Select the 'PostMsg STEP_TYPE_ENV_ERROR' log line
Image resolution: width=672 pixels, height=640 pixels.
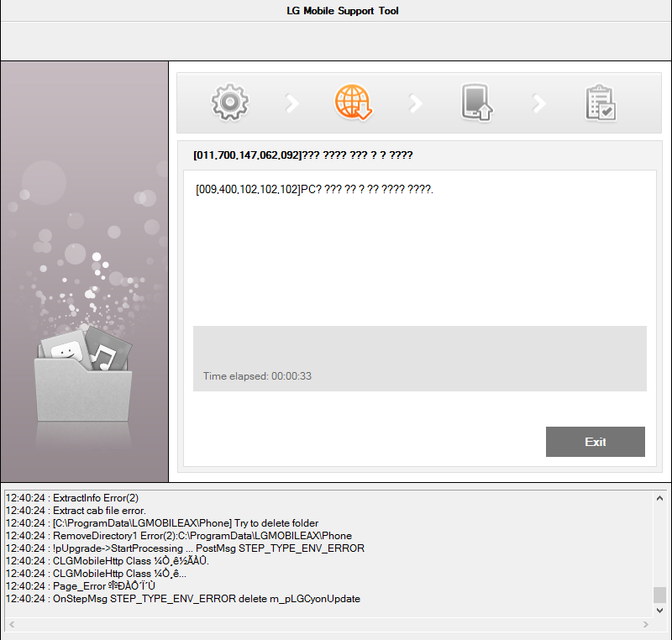[185, 548]
